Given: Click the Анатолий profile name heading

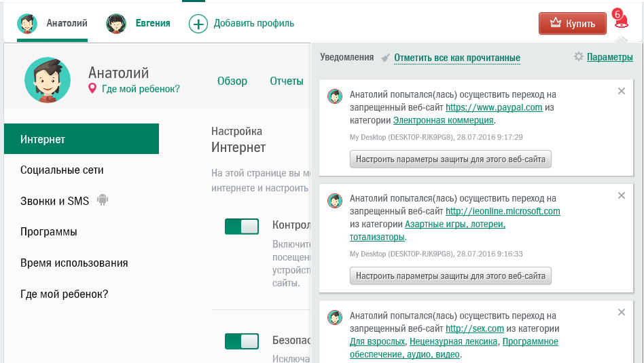Looking at the screenshot, I should [118, 73].
